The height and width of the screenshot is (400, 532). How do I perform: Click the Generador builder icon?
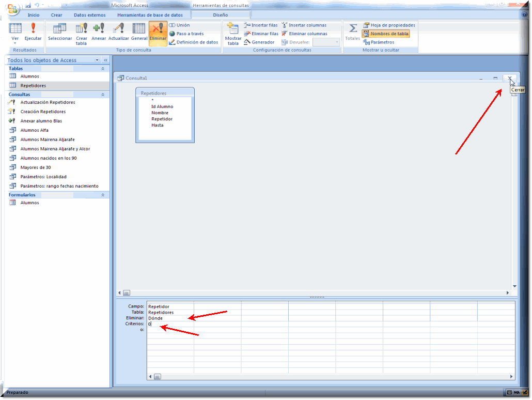tap(259, 42)
